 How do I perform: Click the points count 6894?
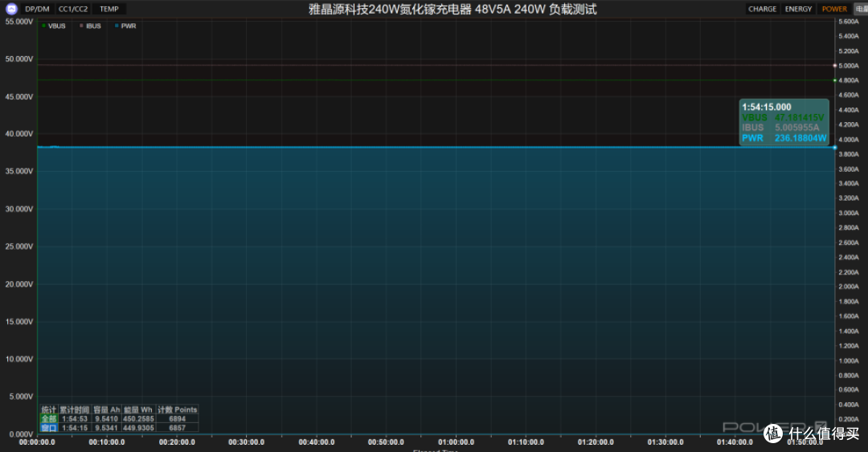point(177,419)
